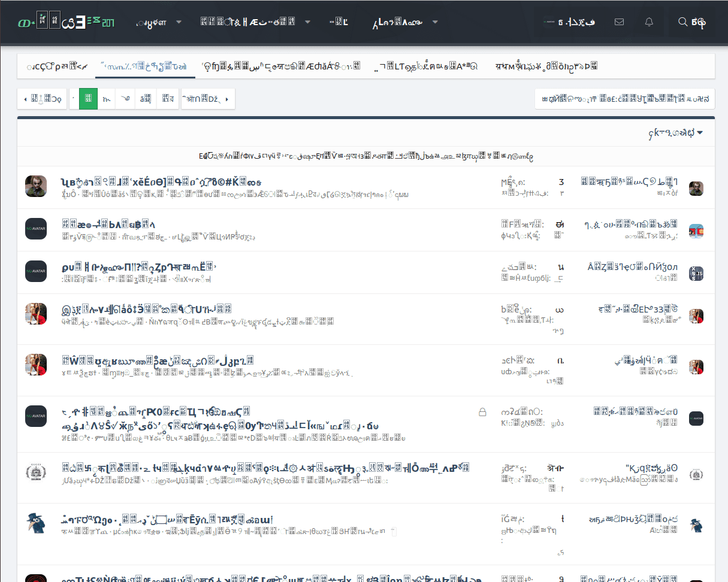Switch to the fourth tab in the tab bar
Viewport: 728px width, 582px height.
pyautogui.click(x=426, y=66)
